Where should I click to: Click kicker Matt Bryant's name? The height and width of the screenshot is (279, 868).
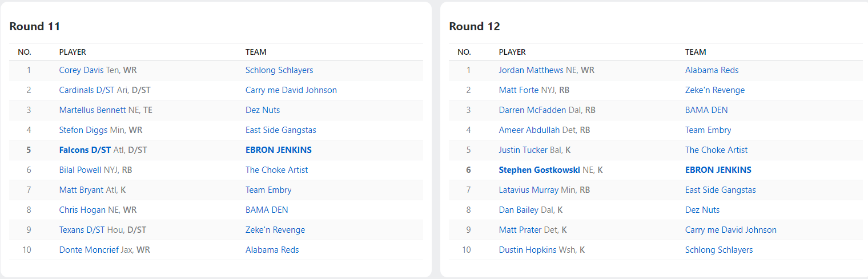(x=81, y=190)
